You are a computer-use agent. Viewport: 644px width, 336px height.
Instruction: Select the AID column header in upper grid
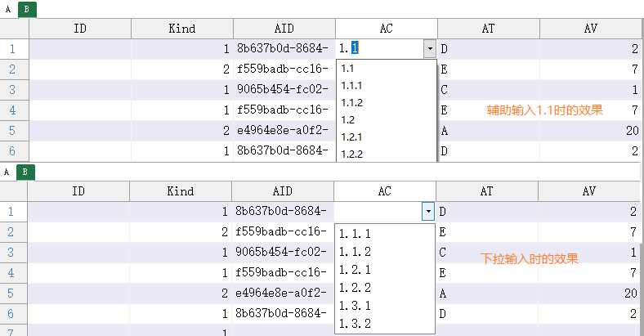pos(284,29)
